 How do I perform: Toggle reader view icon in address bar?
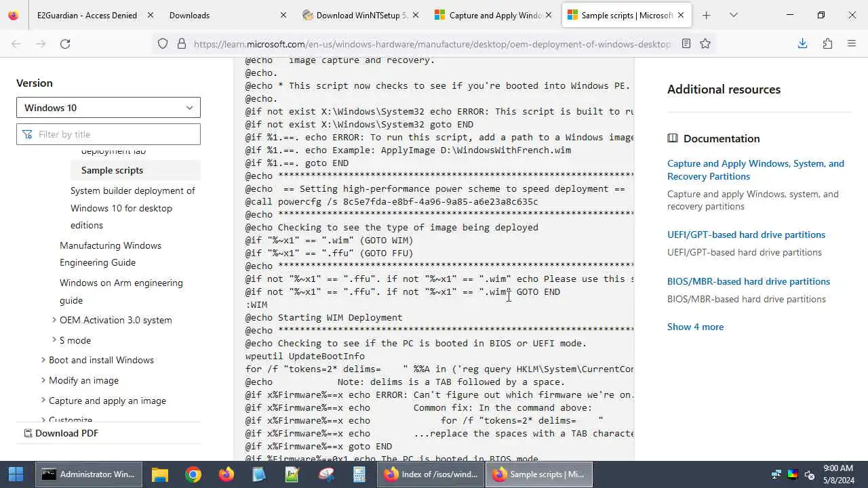click(x=686, y=43)
